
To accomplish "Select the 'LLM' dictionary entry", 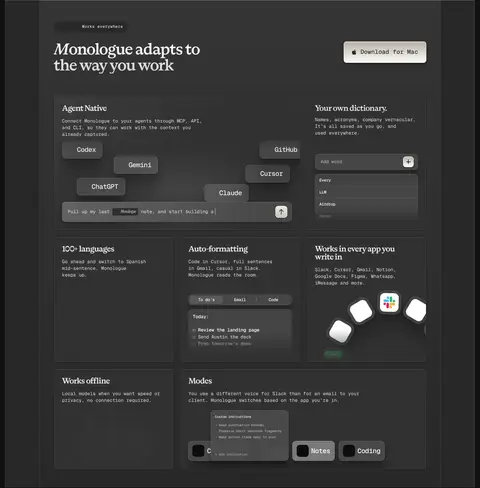I will click(x=366, y=192).
